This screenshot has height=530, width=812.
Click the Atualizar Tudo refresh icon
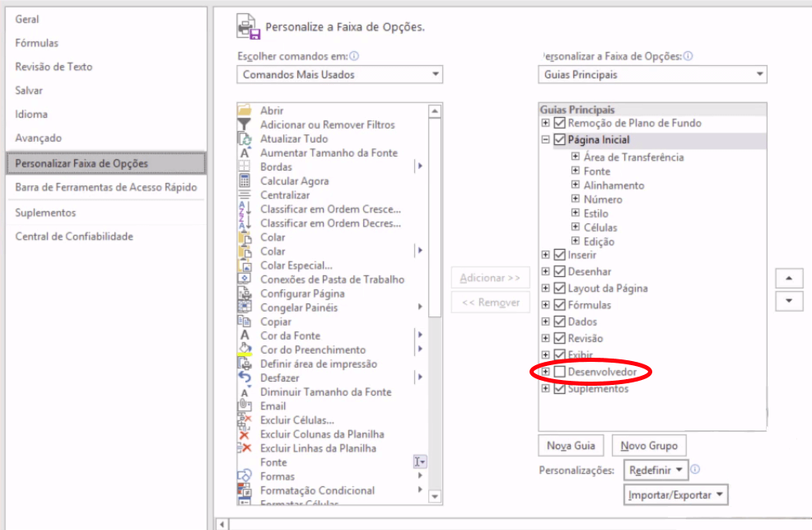tap(245, 138)
